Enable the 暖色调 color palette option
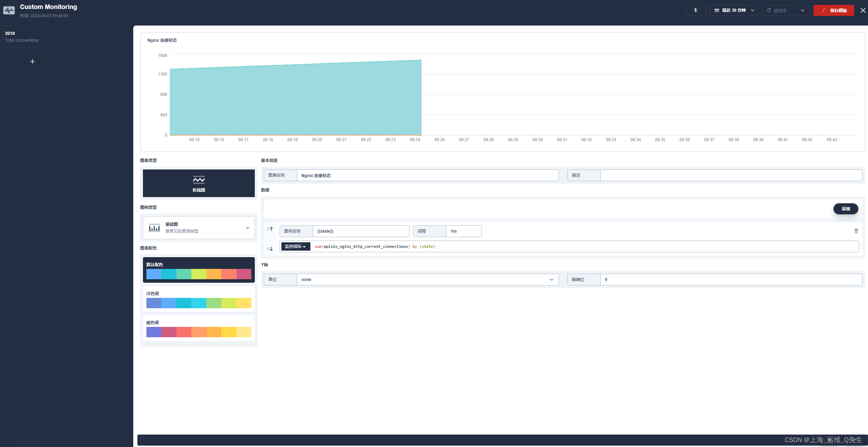This screenshot has height=447, width=868. pyautogui.click(x=199, y=328)
